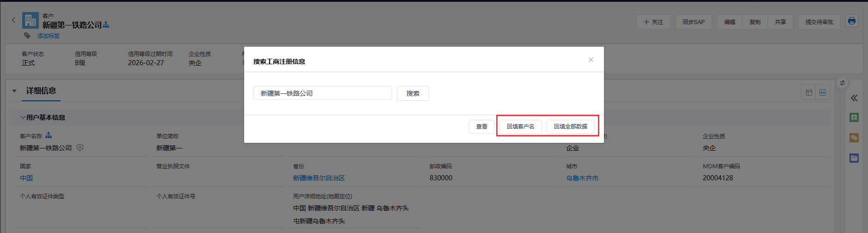
Task: Open the green bookmark sidebar icon
Action: pos(854,117)
